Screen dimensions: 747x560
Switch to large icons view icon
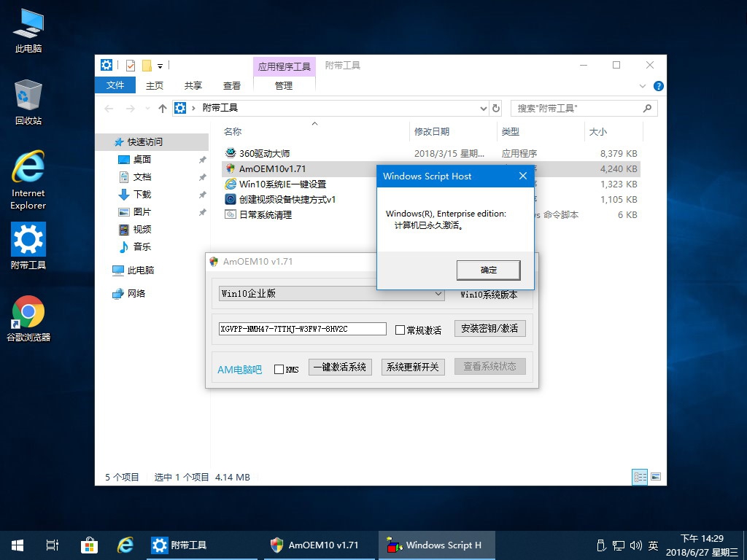tap(656, 477)
